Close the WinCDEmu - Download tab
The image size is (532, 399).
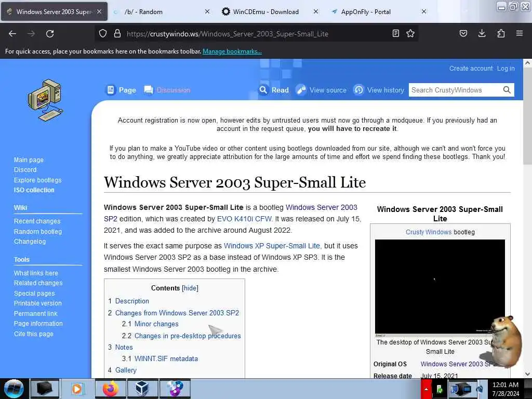(316, 11)
